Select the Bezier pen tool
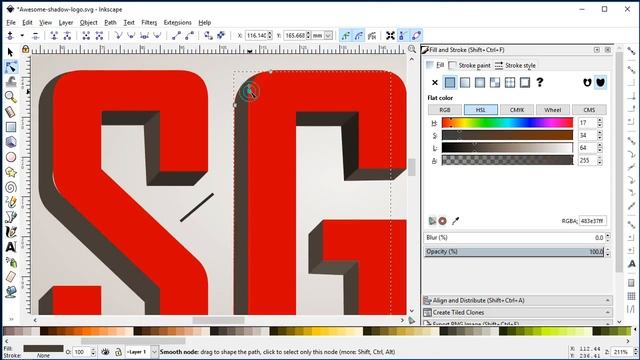 pos(11,217)
